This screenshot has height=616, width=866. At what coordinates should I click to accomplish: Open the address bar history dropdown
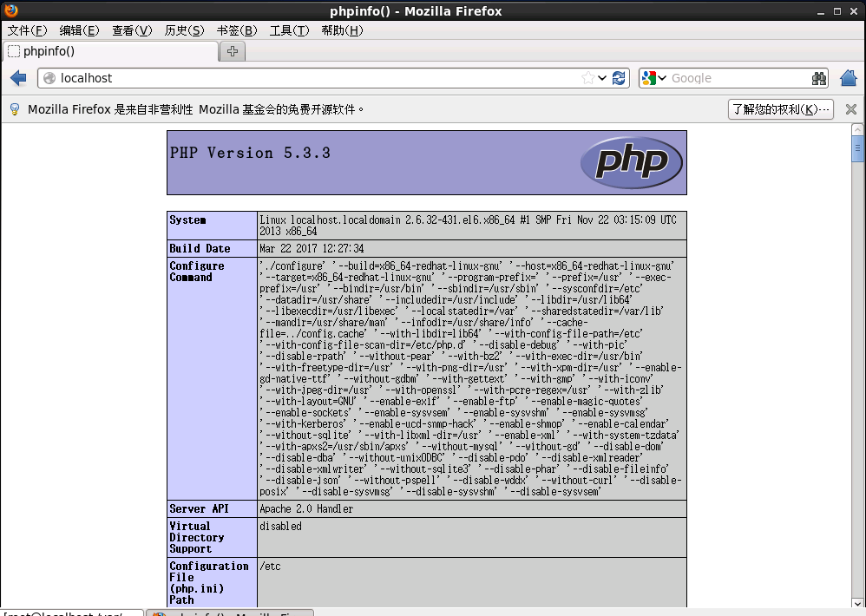click(602, 78)
